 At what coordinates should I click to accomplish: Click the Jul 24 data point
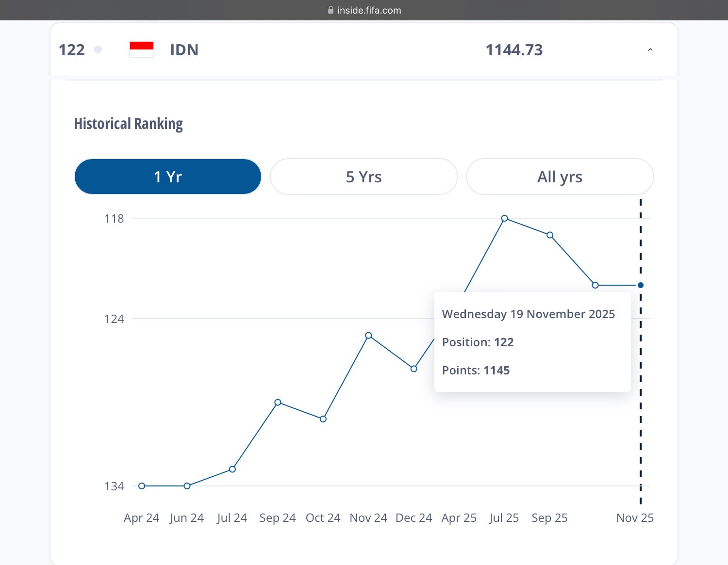coord(232,469)
